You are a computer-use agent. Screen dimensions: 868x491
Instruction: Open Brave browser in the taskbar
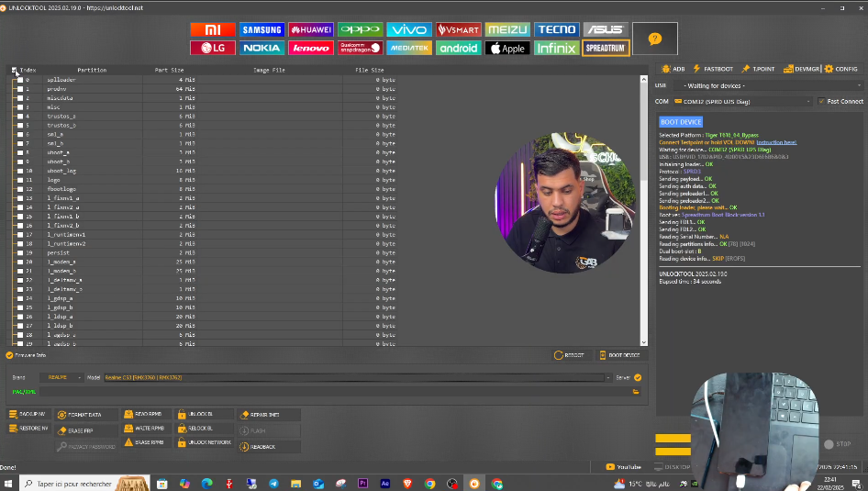[407, 484]
